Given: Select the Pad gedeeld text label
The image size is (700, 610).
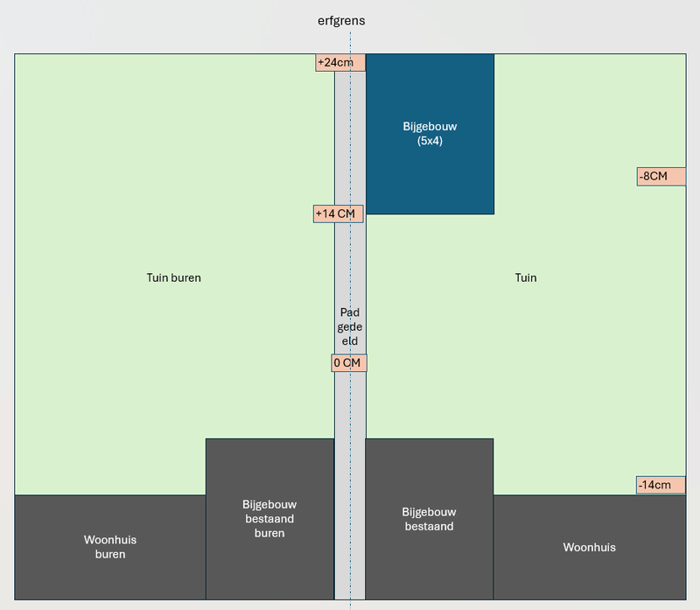Looking at the screenshot, I should [x=350, y=327].
